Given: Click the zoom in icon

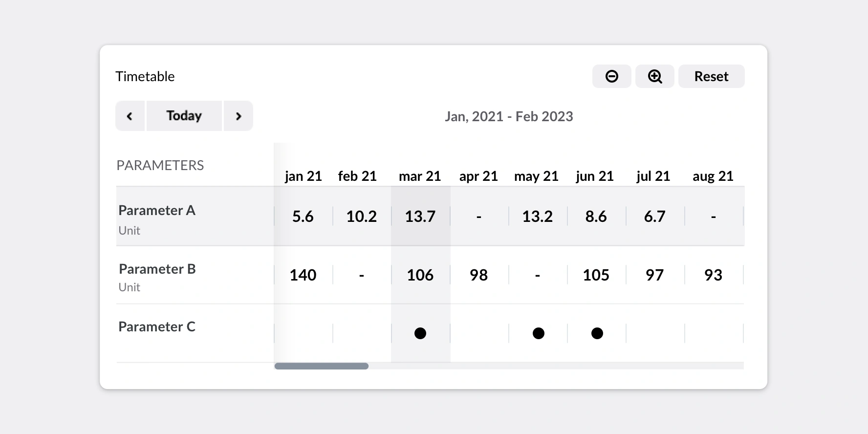Looking at the screenshot, I should click(655, 76).
